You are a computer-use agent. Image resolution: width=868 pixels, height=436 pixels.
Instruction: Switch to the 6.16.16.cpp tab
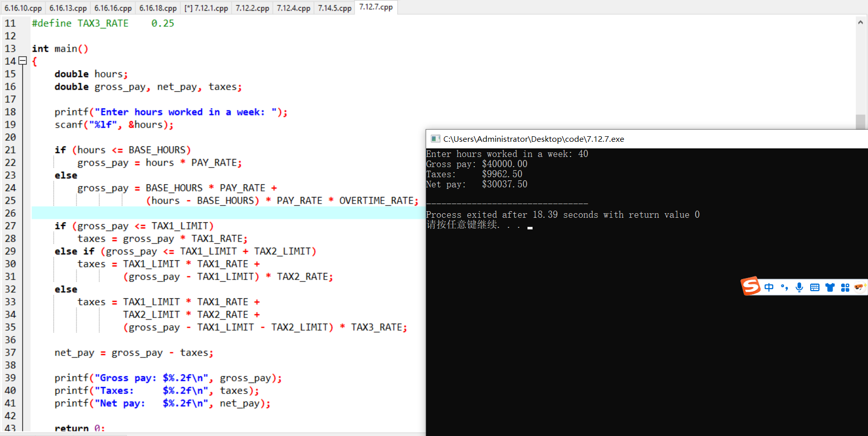pyautogui.click(x=113, y=8)
